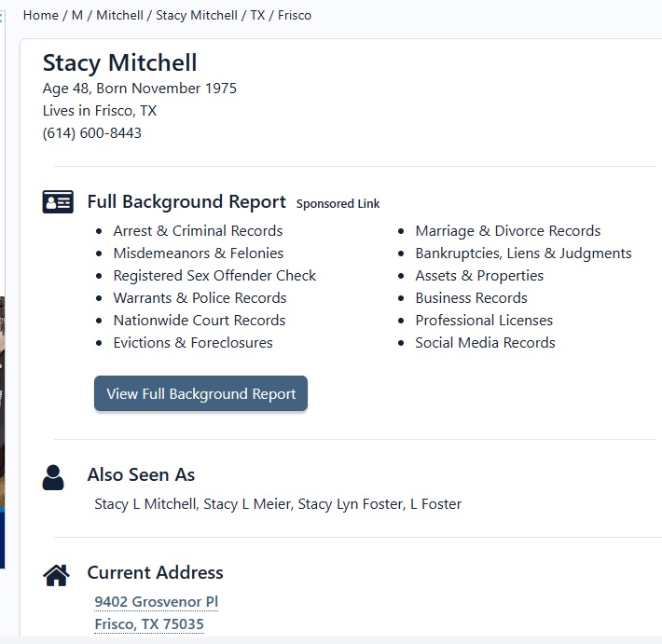Click the Stacy Mitchell name heading

coord(120,62)
